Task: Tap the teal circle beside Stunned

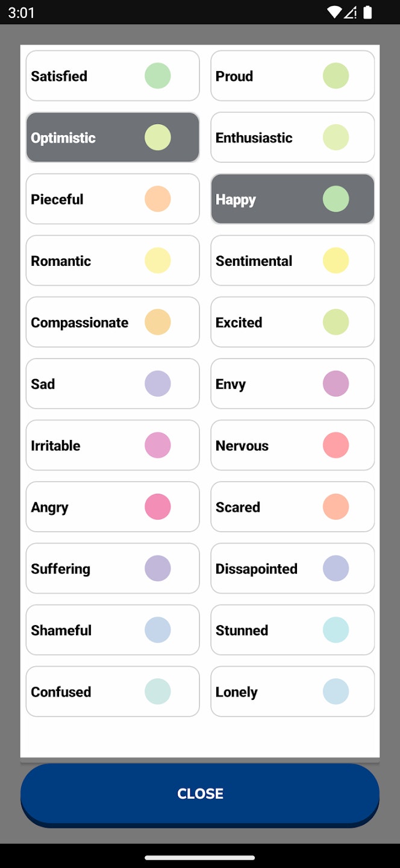Action: pyautogui.click(x=336, y=630)
